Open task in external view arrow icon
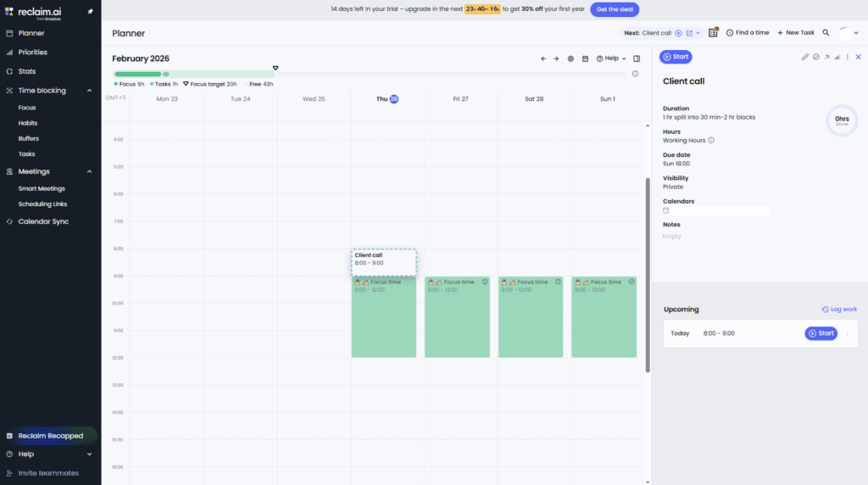 point(826,57)
